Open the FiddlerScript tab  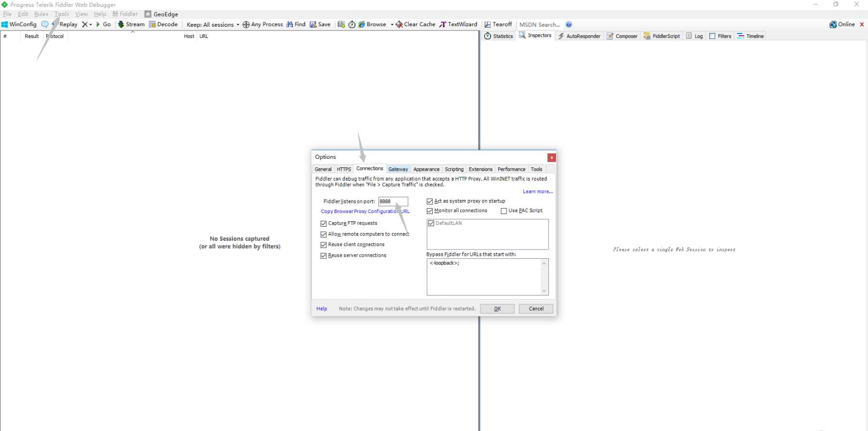click(662, 36)
